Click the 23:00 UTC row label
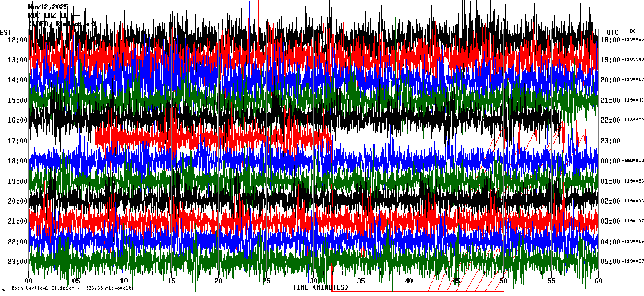644x296 pixels. tap(610, 140)
